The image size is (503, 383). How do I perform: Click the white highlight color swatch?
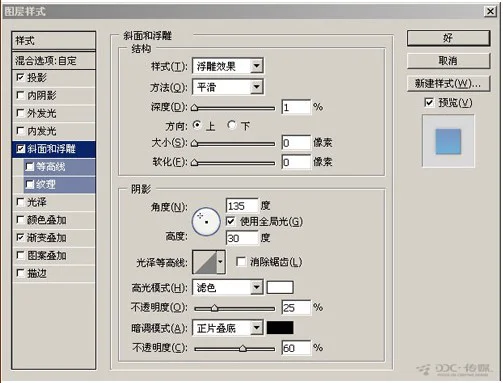[280, 287]
